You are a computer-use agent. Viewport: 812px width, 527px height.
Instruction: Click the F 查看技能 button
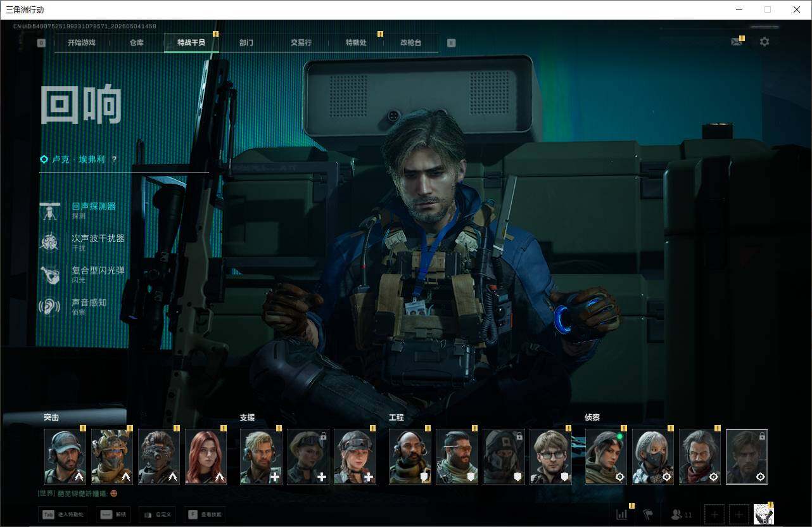pos(204,514)
